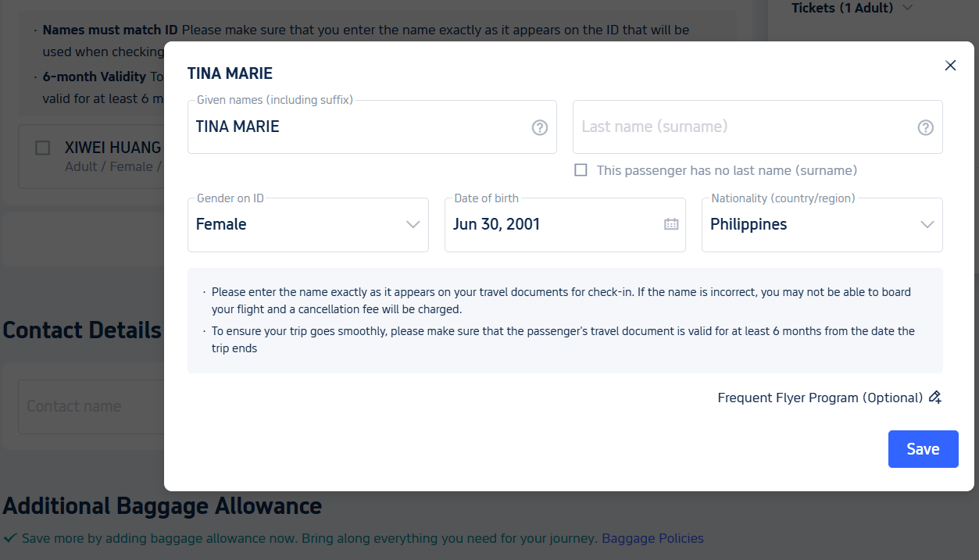979x560 pixels.
Task: Click the edit icon beside Frequent Flyer Program
Action: [x=935, y=398]
